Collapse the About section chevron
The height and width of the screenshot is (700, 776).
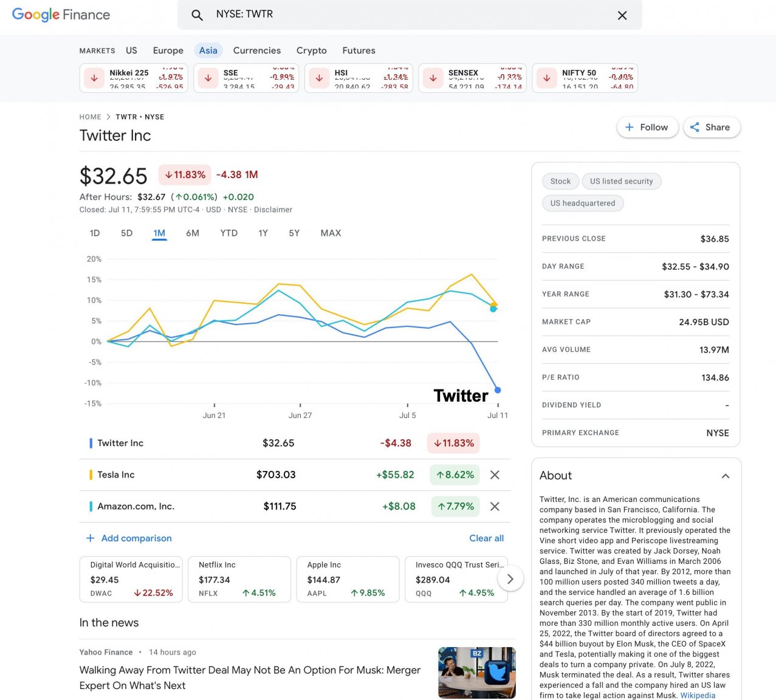pos(726,476)
